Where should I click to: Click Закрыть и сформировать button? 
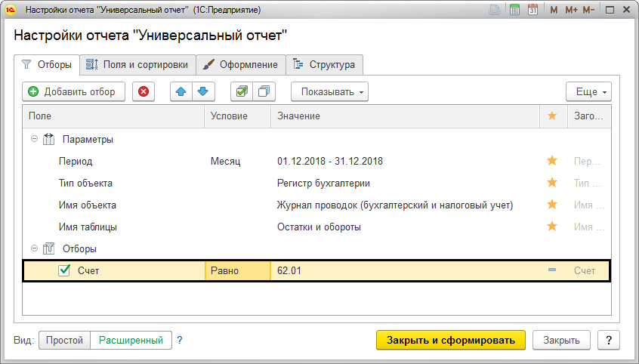point(450,340)
